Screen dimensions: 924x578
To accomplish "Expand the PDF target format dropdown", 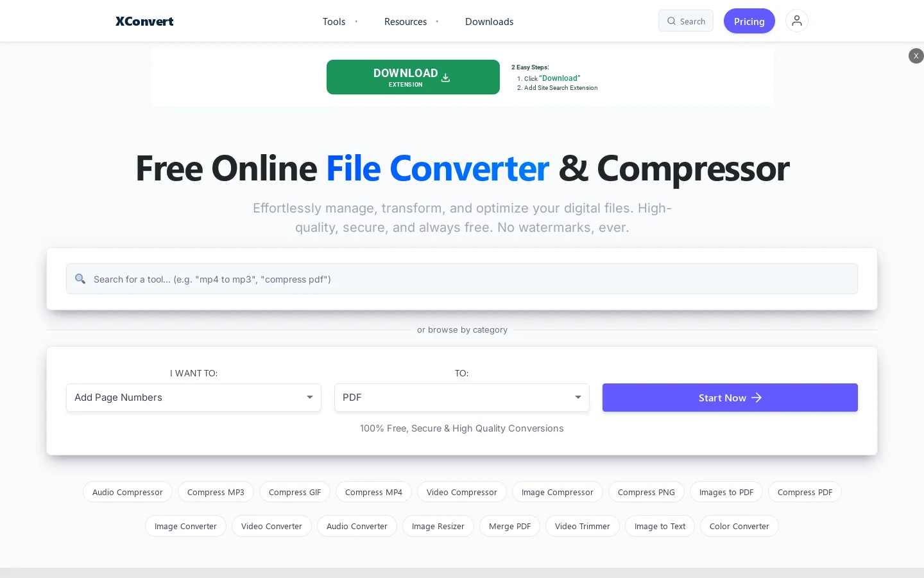I will (x=462, y=398).
